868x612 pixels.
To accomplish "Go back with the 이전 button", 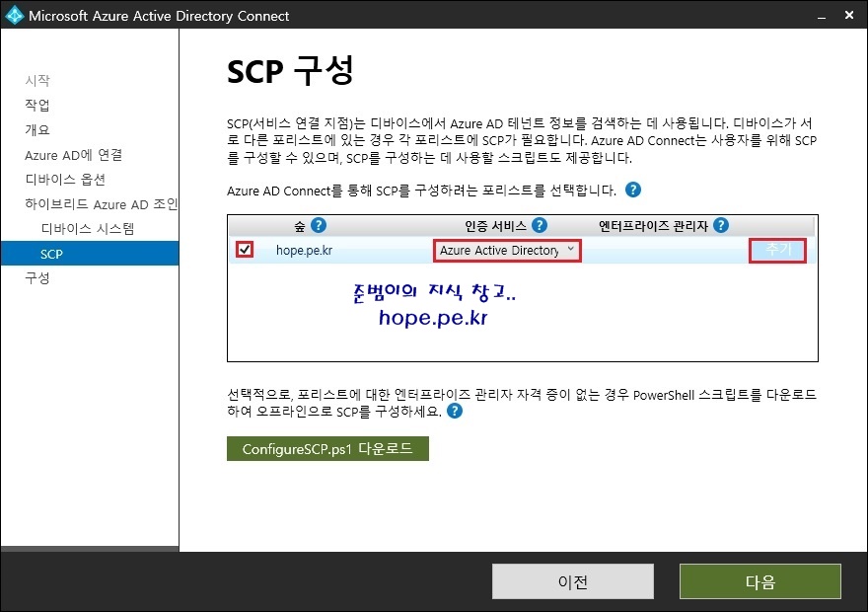I will coord(573,581).
